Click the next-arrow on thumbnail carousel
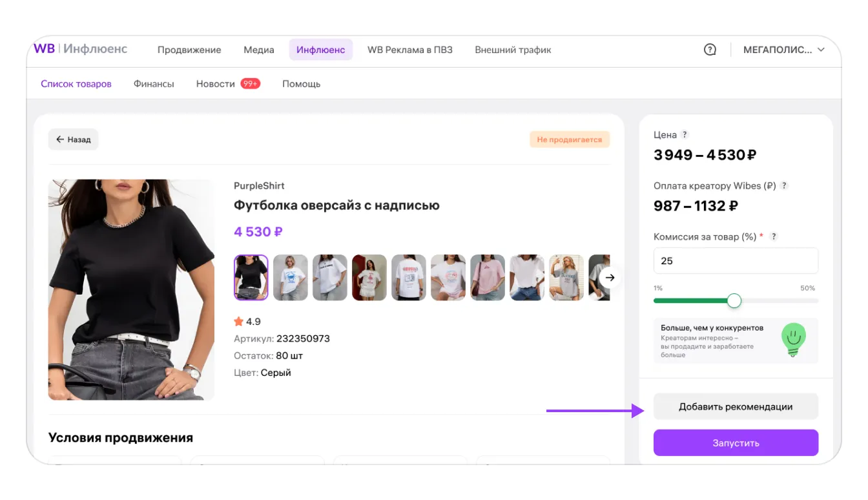The height and width of the screenshot is (500, 868). point(610,278)
